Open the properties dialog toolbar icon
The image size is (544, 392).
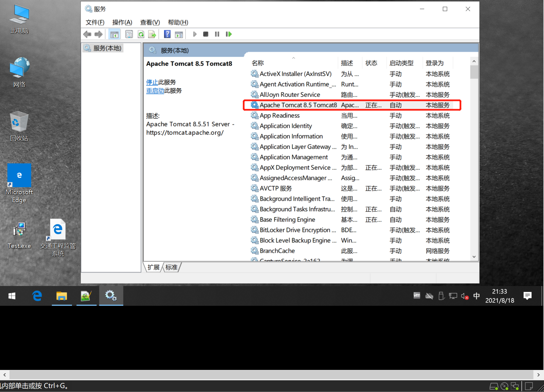click(x=129, y=34)
